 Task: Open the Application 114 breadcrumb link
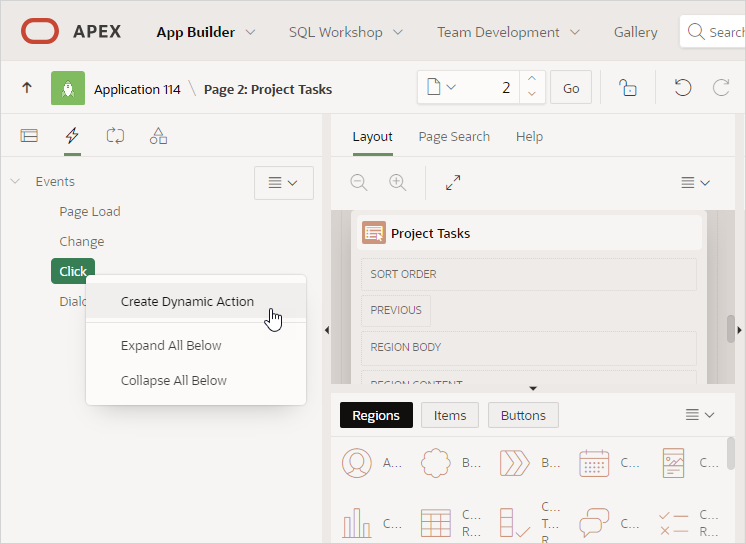[137, 89]
